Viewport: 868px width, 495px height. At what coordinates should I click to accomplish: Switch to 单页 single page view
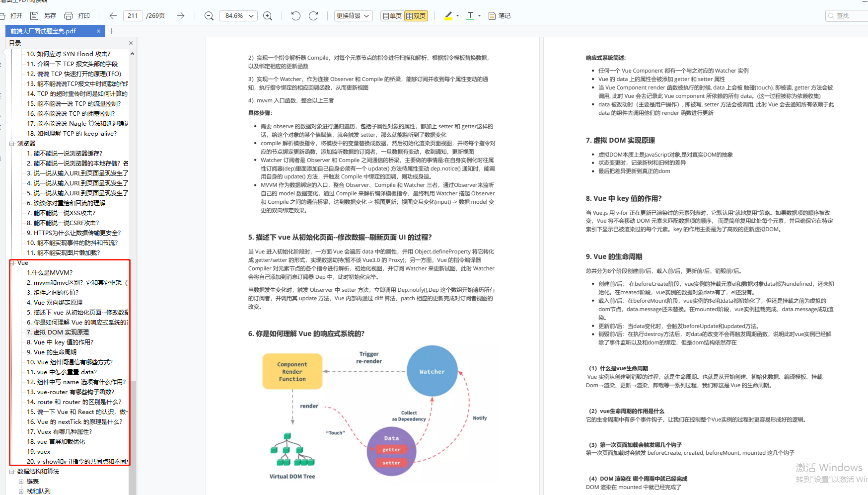pyautogui.click(x=392, y=16)
